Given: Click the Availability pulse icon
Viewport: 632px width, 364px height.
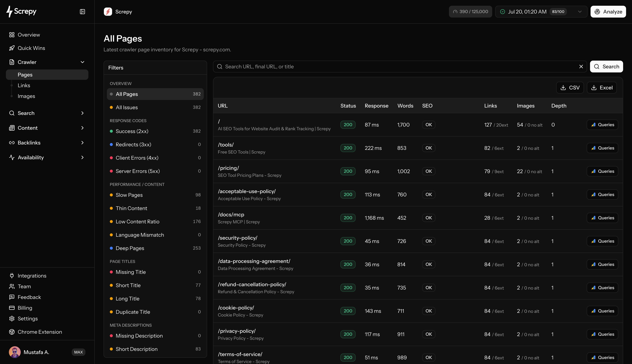Looking at the screenshot, I should [x=12, y=157].
